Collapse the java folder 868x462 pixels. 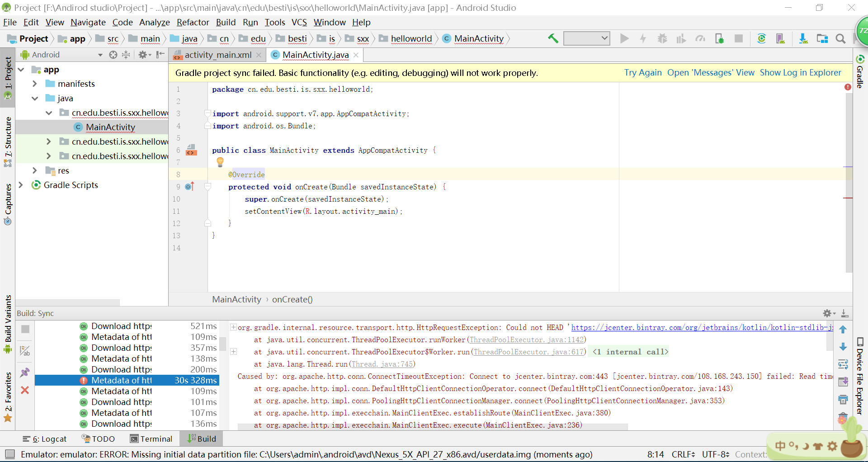pos(35,98)
